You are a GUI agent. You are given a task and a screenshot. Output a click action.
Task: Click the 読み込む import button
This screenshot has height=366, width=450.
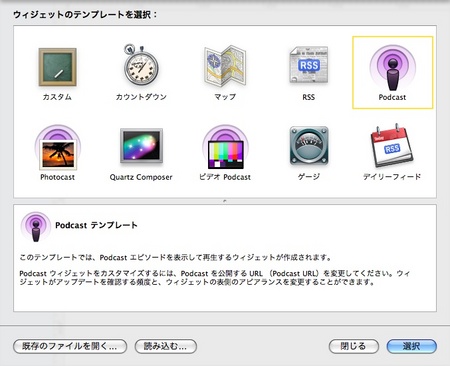pyautogui.click(x=166, y=346)
